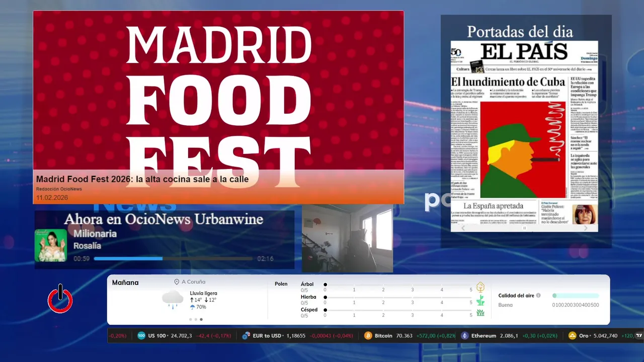Click the Oro gold icon in ticker
Viewport: 644px width, 362px height.
tap(573, 335)
